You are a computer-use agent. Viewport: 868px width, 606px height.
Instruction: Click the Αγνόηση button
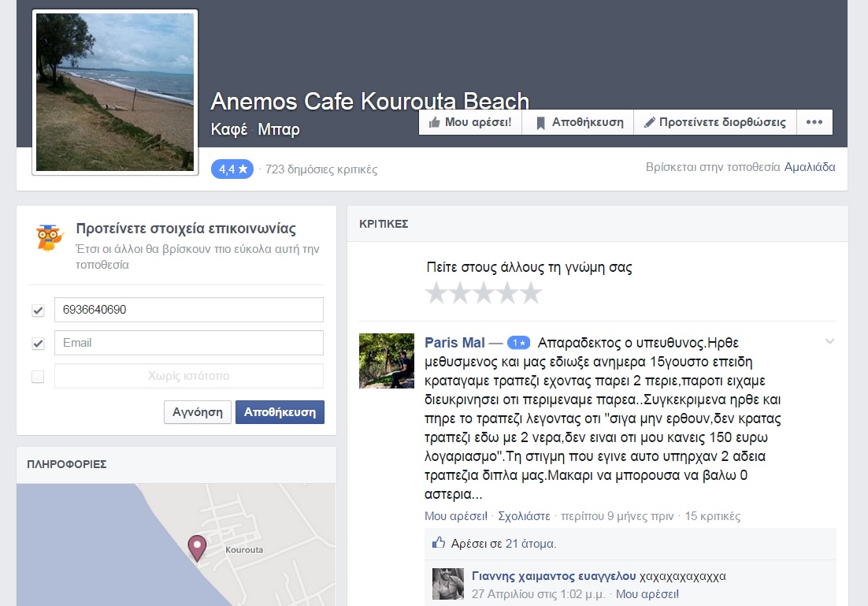pyautogui.click(x=198, y=412)
